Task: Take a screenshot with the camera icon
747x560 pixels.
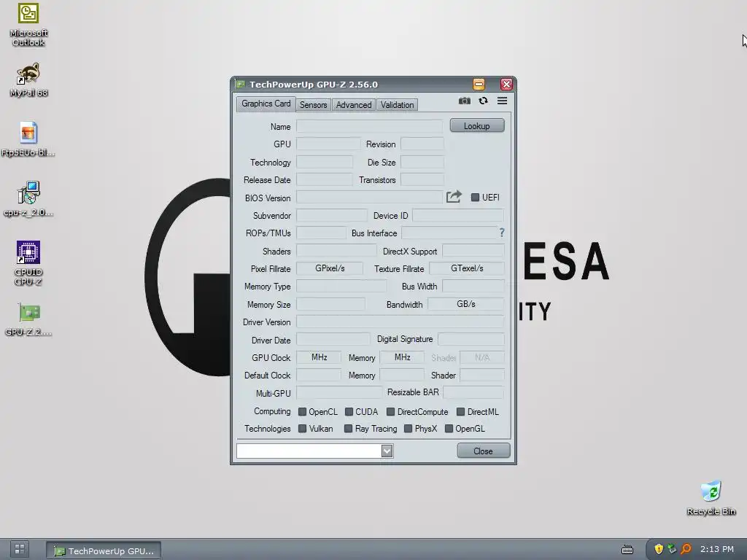Action: pyautogui.click(x=464, y=101)
